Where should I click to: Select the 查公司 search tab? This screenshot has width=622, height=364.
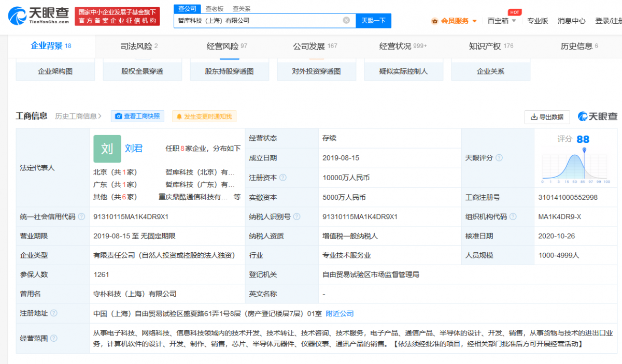tap(187, 9)
